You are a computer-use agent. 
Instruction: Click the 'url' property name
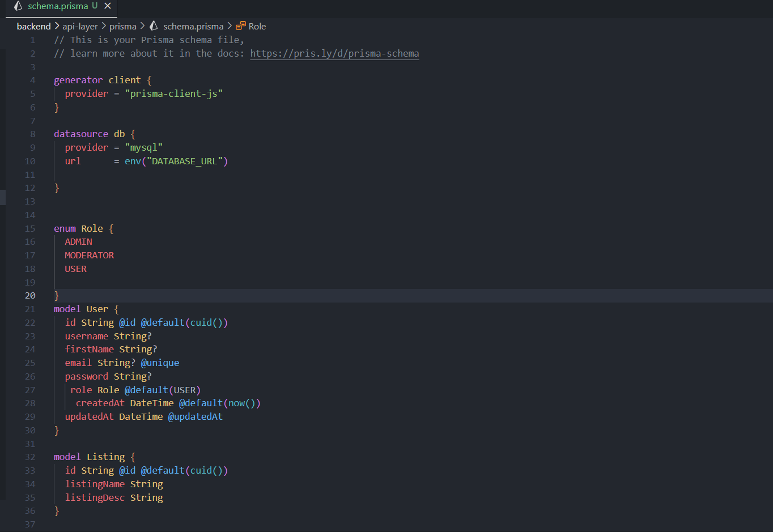(73, 161)
